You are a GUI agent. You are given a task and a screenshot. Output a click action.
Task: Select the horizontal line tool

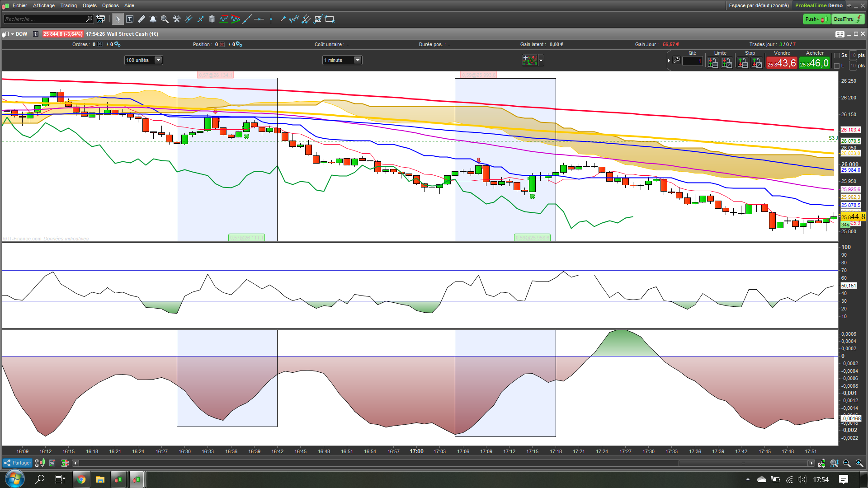click(259, 19)
